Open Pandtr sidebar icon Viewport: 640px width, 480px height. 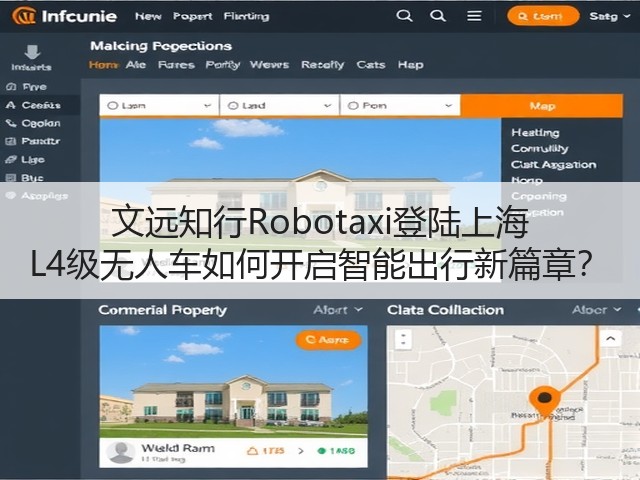tap(11, 141)
